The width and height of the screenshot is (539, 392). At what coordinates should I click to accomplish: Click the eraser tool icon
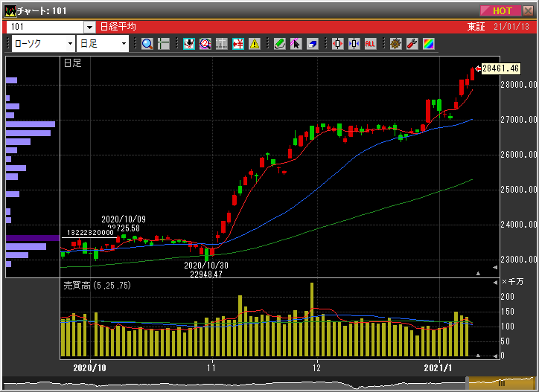point(312,44)
